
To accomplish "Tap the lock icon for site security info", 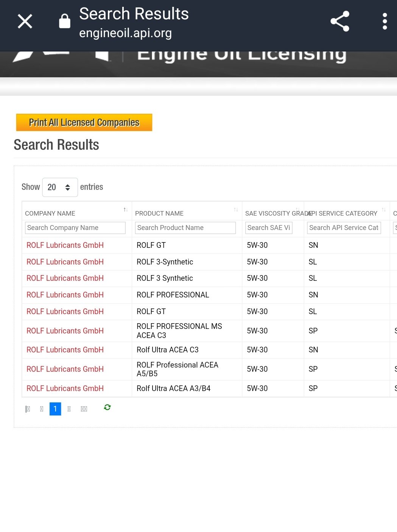I will [x=65, y=21].
